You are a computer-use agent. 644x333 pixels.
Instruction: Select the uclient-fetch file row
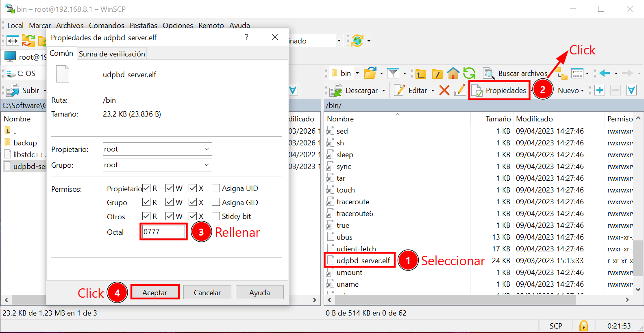(479, 249)
